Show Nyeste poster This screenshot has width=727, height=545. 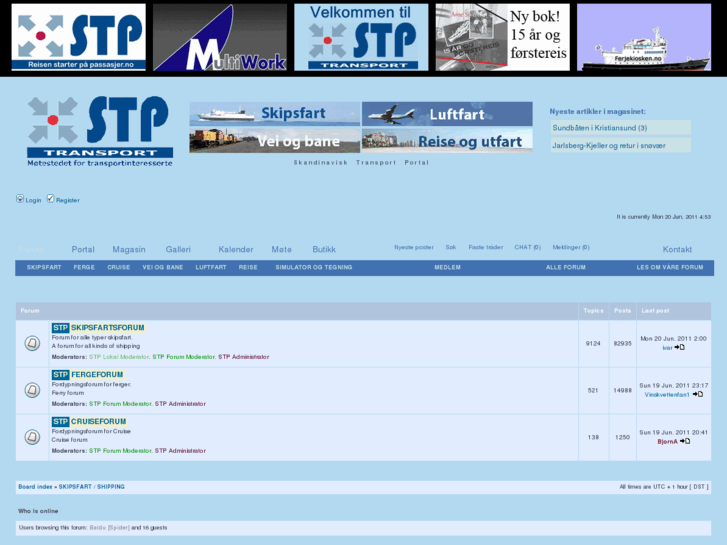pos(414,247)
